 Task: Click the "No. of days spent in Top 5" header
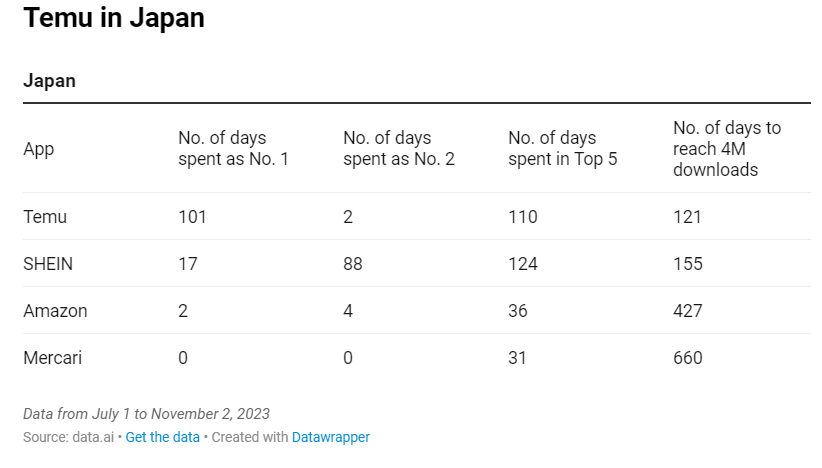pos(562,148)
